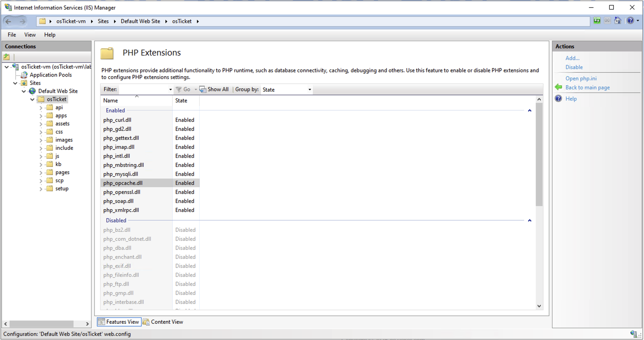Screen dimensions: 644x340
Task: Click the Help question mark toolbar icon
Action: [x=630, y=21]
